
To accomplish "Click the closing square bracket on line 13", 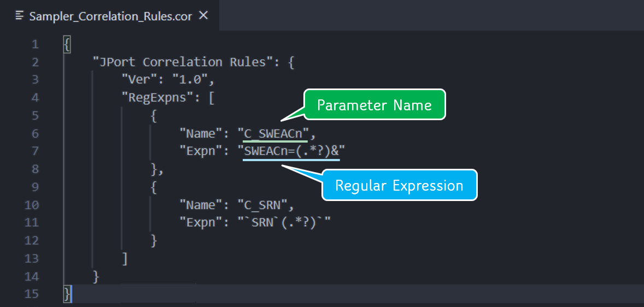I will pos(125,258).
